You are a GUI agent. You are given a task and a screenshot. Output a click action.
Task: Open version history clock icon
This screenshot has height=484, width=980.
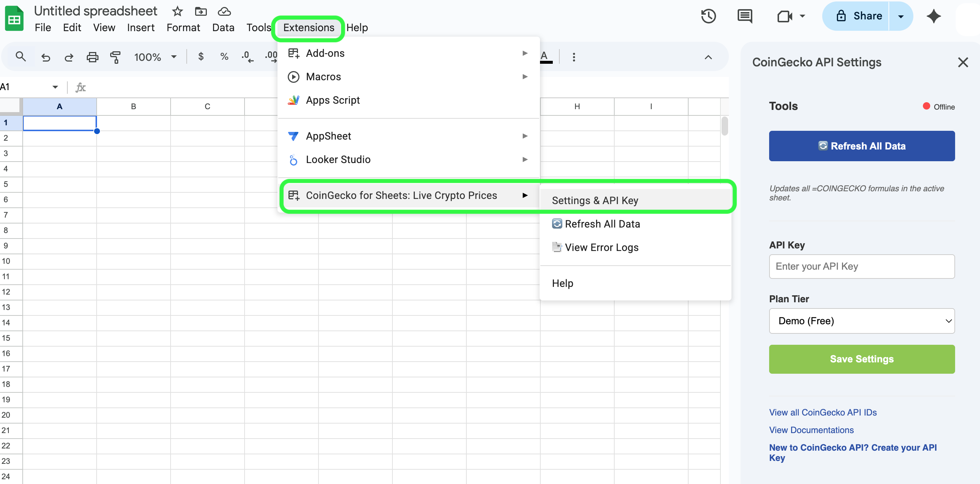708,16
